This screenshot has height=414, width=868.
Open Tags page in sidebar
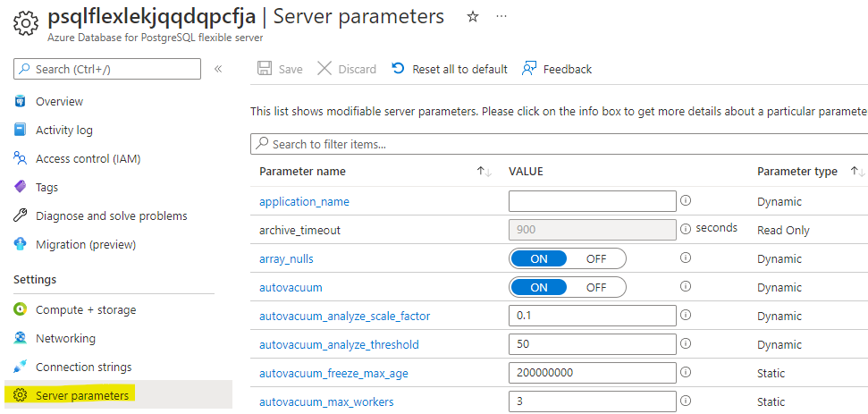(47, 188)
